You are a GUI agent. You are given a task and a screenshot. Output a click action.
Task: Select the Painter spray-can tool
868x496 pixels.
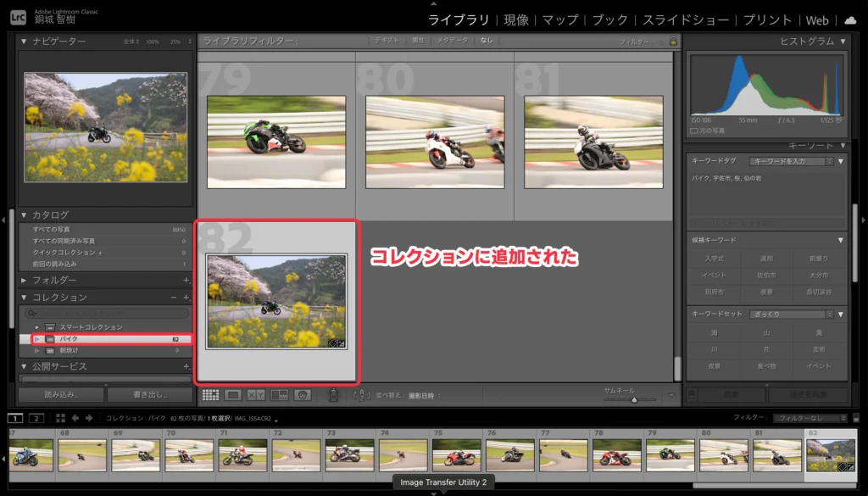tap(333, 394)
